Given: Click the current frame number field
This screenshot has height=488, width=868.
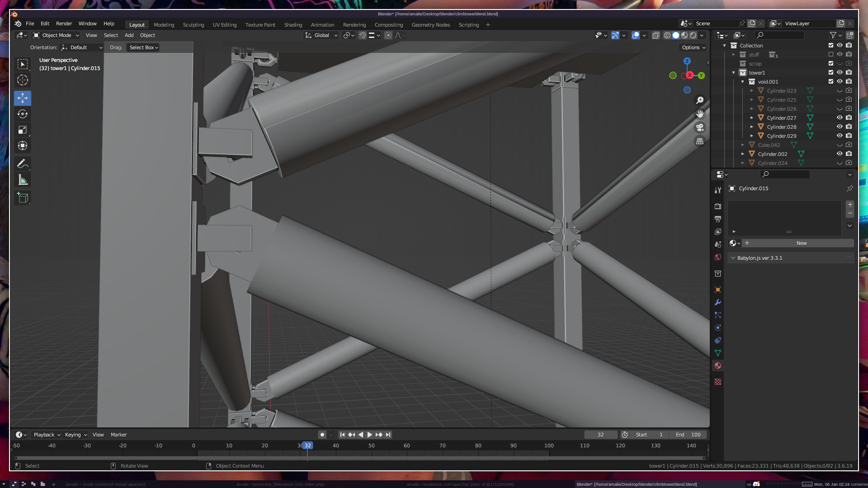Looking at the screenshot, I should pyautogui.click(x=600, y=435).
